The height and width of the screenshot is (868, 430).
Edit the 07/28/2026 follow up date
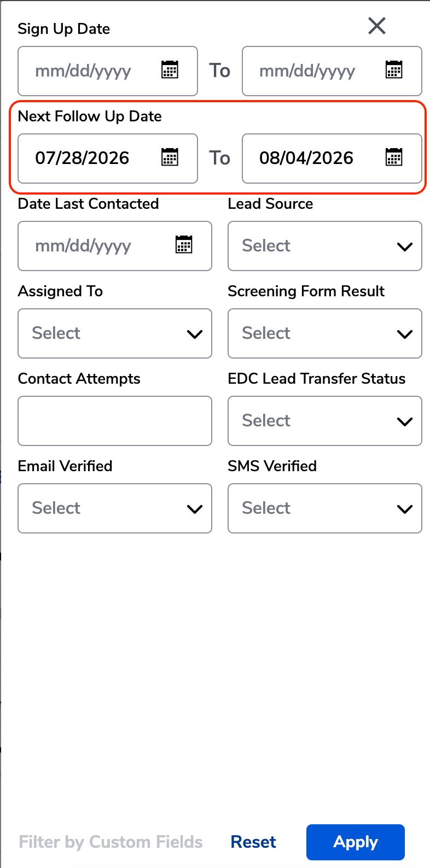108,159
